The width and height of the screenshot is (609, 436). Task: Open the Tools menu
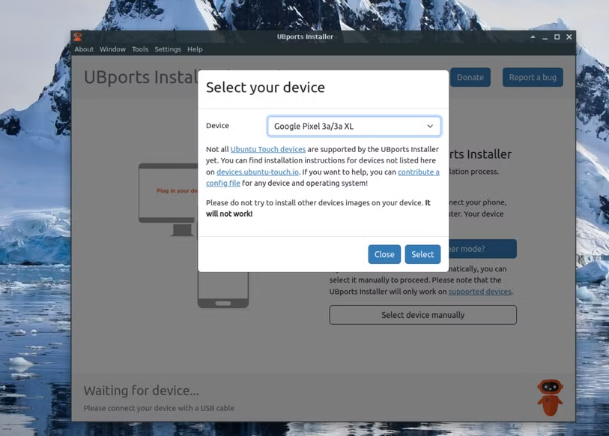140,49
